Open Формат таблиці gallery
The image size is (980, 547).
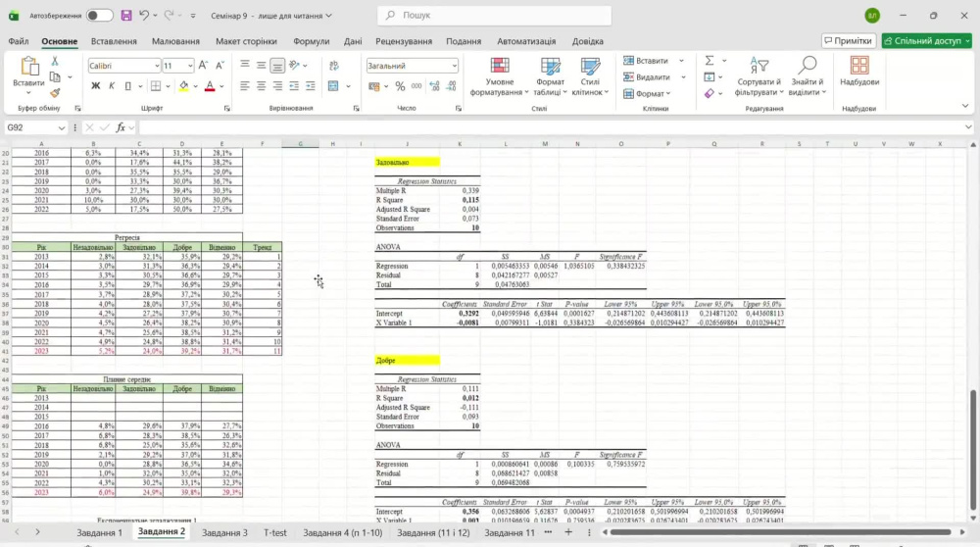[x=550, y=76]
